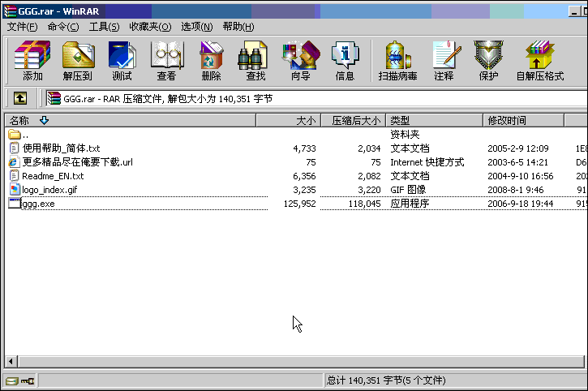Open the 命令(C) menu
This screenshot has height=391, width=588.
(63, 27)
